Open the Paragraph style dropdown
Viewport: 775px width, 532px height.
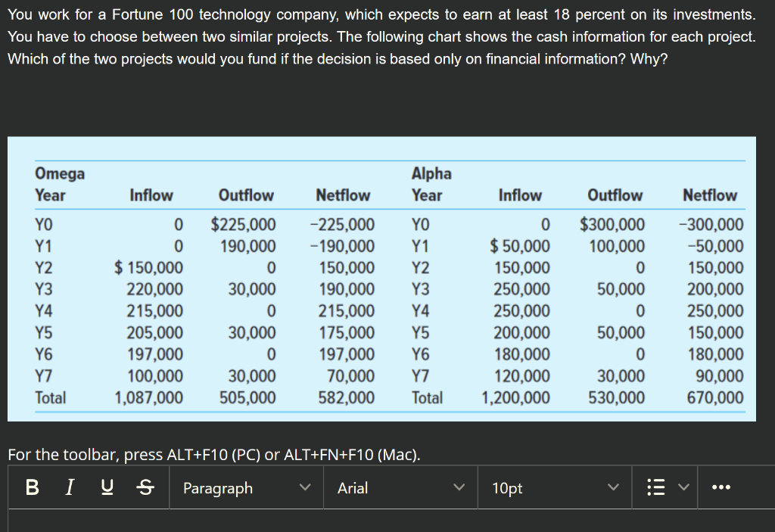pos(246,487)
